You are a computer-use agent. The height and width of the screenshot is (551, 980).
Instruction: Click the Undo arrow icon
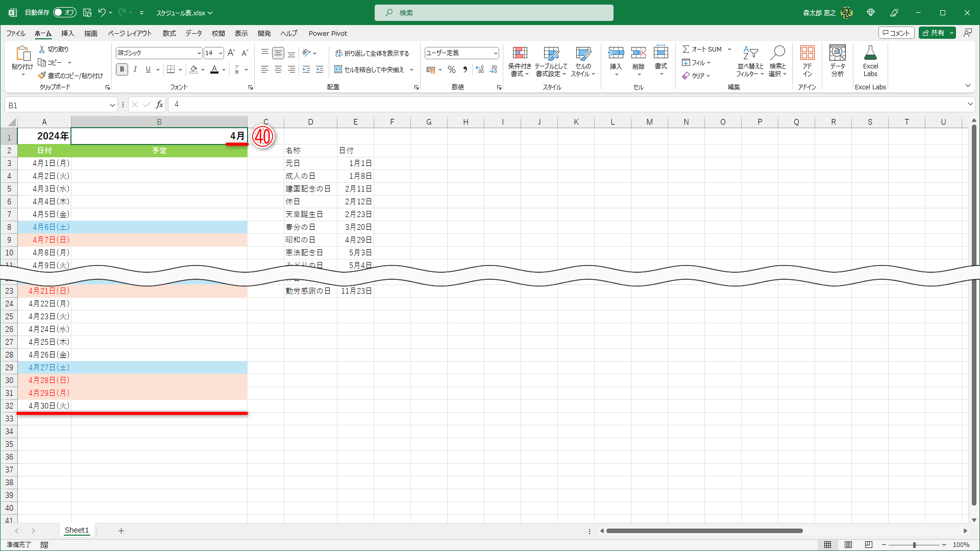102,12
